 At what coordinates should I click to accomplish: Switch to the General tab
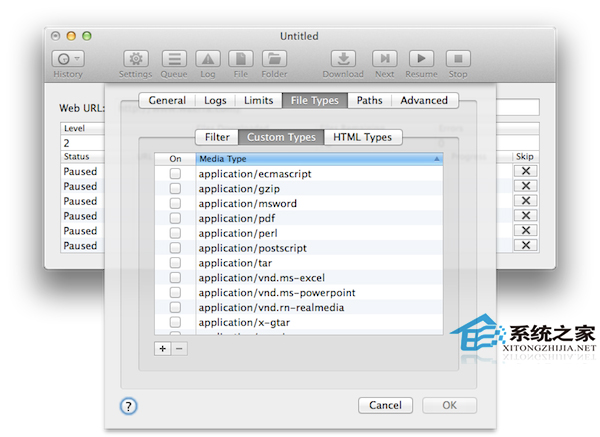pyautogui.click(x=167, y=101)
